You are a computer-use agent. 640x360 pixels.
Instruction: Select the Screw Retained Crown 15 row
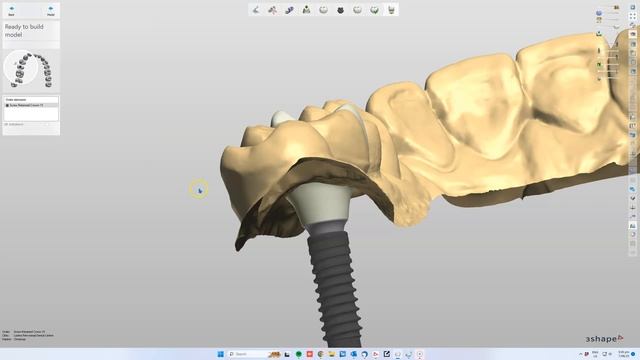click(x=31, y=105)
